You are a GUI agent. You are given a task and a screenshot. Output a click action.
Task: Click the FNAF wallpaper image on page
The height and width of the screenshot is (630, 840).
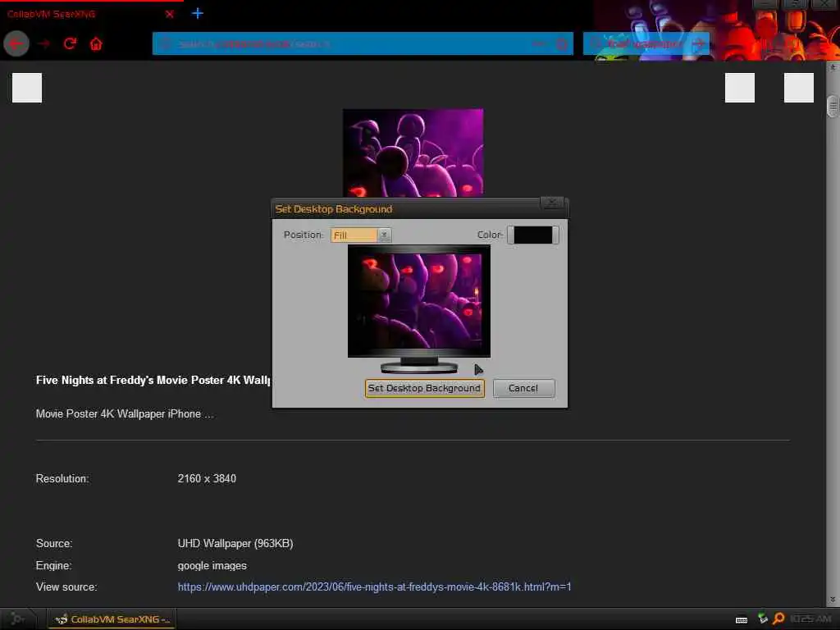click(413, 153)
